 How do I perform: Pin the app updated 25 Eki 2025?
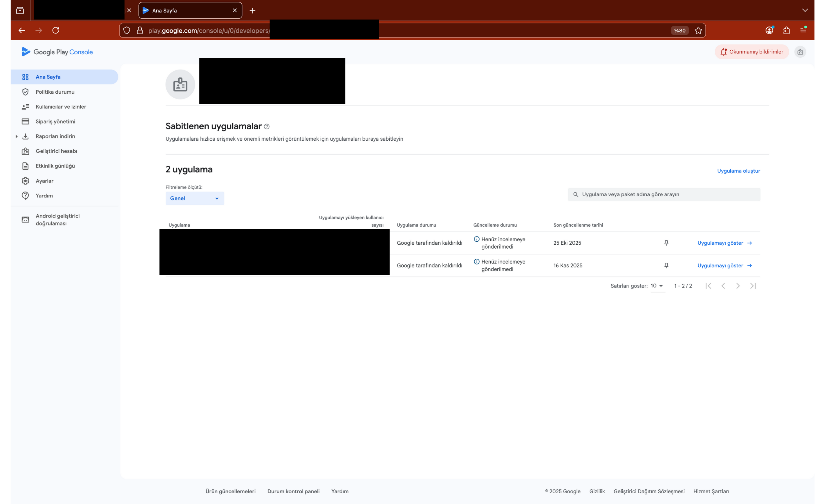click(x=666, y=243)
